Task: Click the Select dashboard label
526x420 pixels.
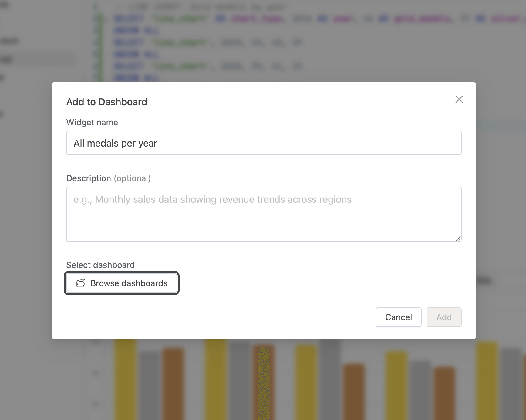Action: tap(100, 265)
